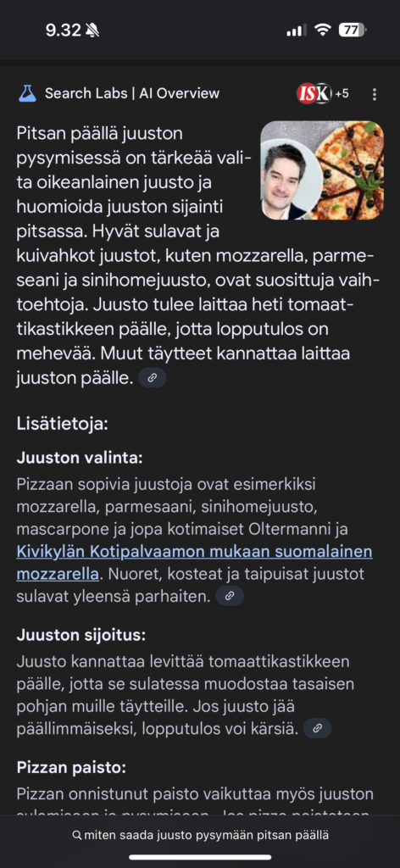Image resolution: width=400 pixels, height=868 pixels.
Task: Open the IS source logo icon
Action: (x=306, y=94)
